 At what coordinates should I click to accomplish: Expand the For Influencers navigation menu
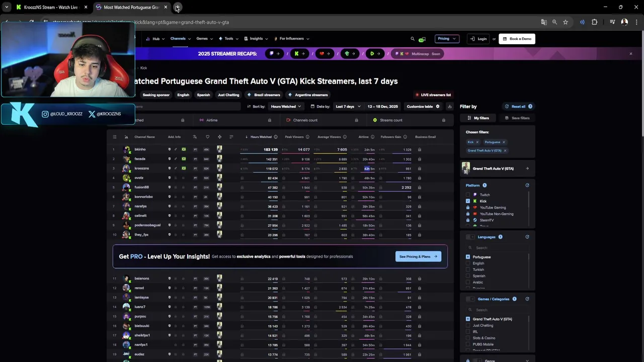[x=292, y=39]
